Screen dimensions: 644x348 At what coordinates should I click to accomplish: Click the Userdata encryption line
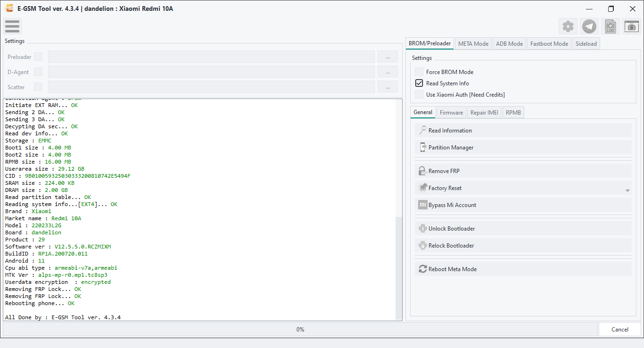tap(58, 282)
